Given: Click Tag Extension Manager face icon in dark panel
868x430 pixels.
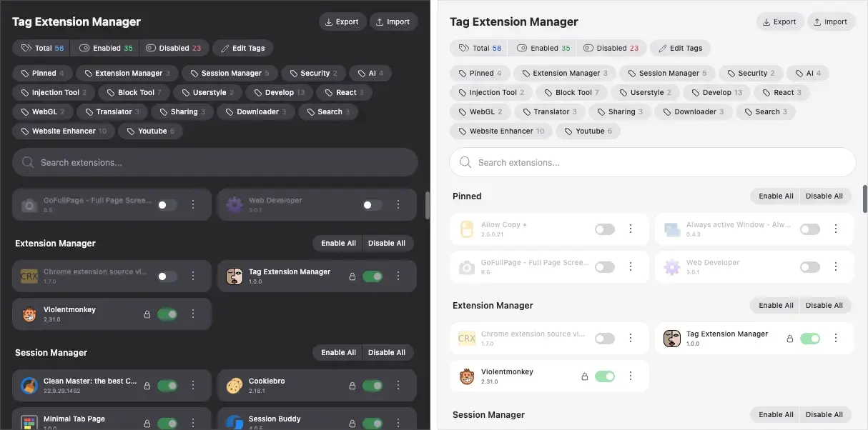Looking at the screenshot, I should (235, 276).
